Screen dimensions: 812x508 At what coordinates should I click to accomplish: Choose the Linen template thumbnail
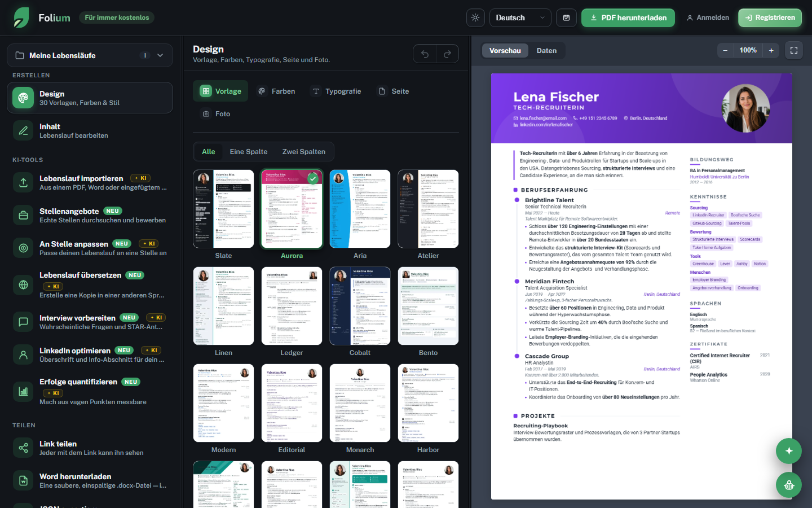pos(223,306)
